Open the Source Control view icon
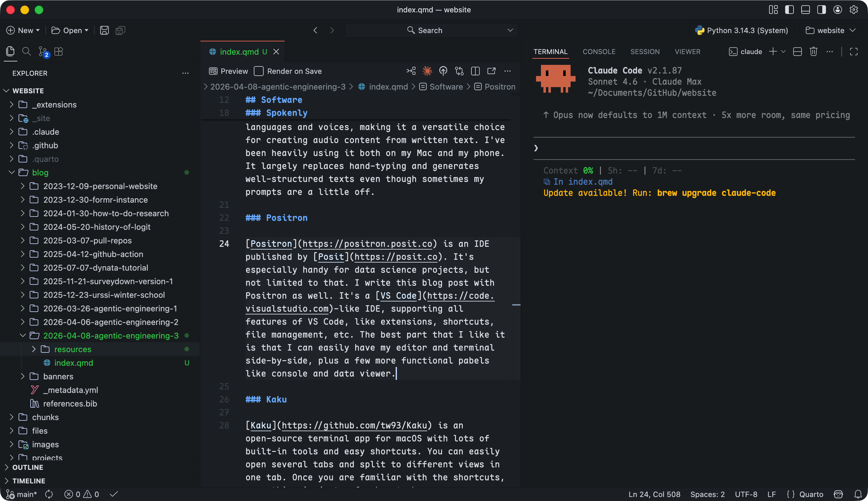The width and height of the screenshot is (868, 501). (43, 52)
